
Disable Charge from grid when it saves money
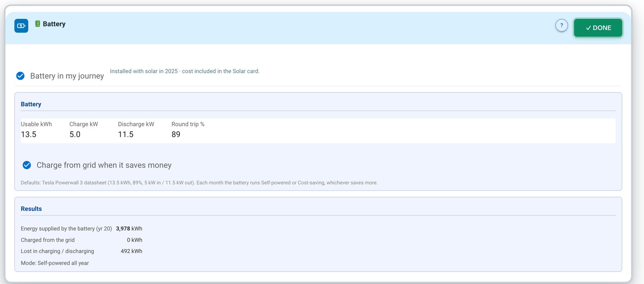tap(27, 165)
